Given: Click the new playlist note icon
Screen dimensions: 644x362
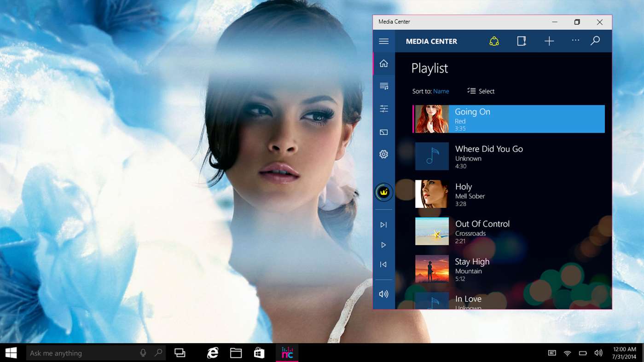Looking at the screenshot, I should 521,41.
